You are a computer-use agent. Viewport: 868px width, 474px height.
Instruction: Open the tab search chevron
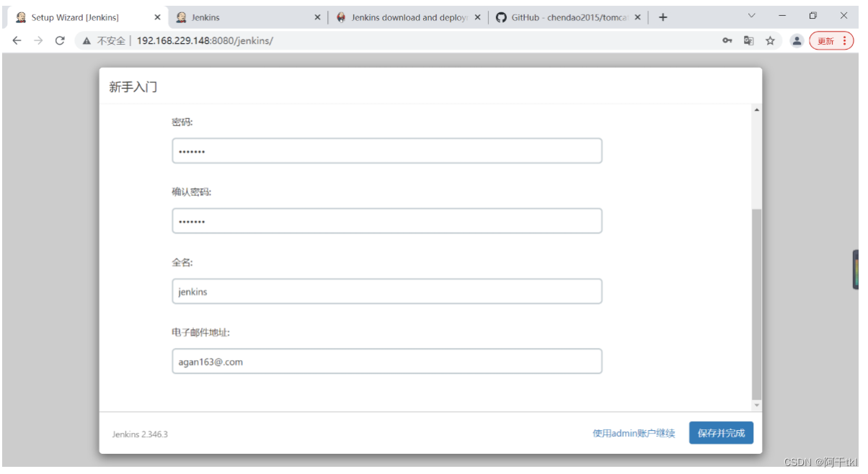pyautogui.click(x=752, y=16)
